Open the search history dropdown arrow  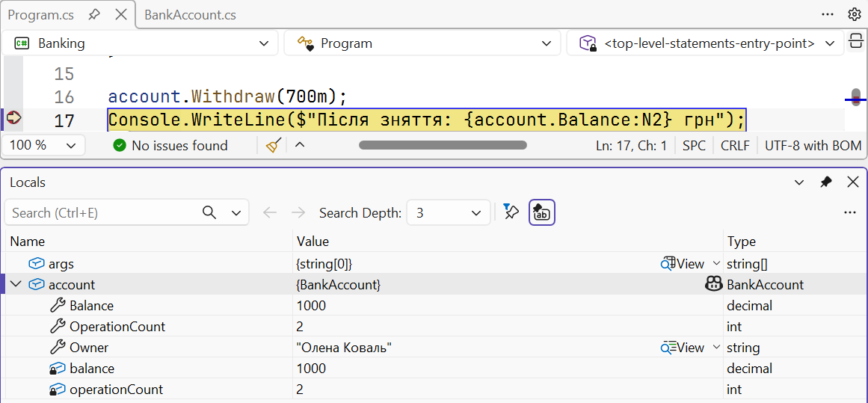236,212
